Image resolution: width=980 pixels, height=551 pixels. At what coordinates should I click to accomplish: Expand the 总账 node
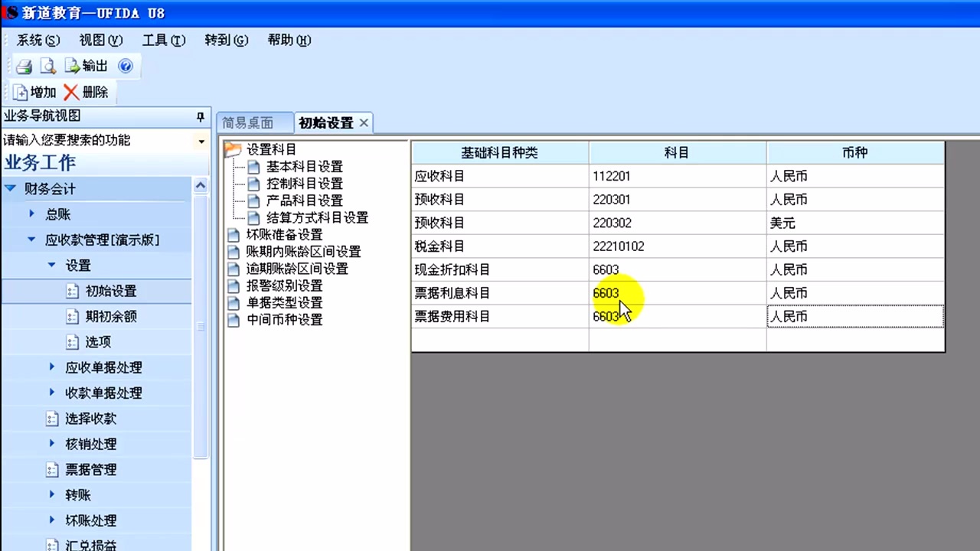tap(32, 214)
